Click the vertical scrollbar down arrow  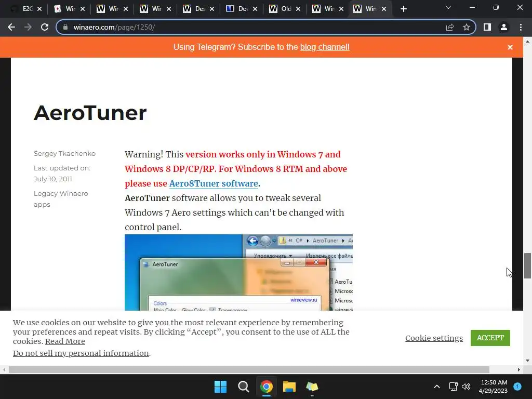527,361
